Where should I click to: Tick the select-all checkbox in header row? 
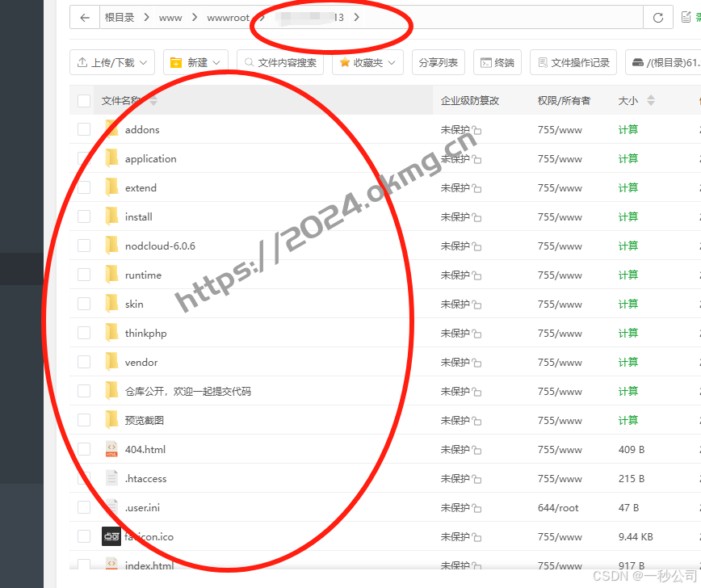click(x=84, y=100)
